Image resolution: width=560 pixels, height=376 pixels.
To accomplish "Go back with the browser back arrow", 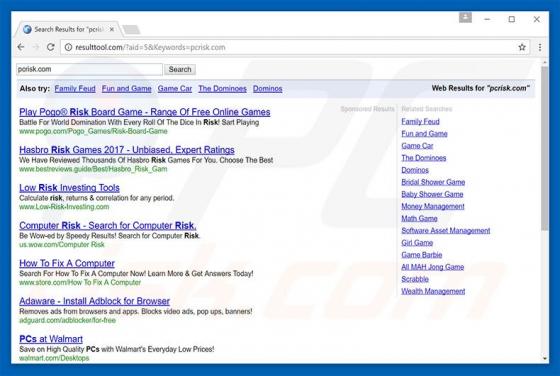I will (x=21, y=47).
